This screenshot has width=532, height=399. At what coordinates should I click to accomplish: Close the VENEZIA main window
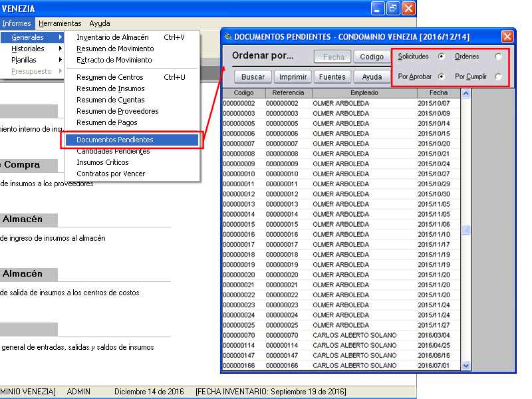pyautogui.click(x=408, y=8)
